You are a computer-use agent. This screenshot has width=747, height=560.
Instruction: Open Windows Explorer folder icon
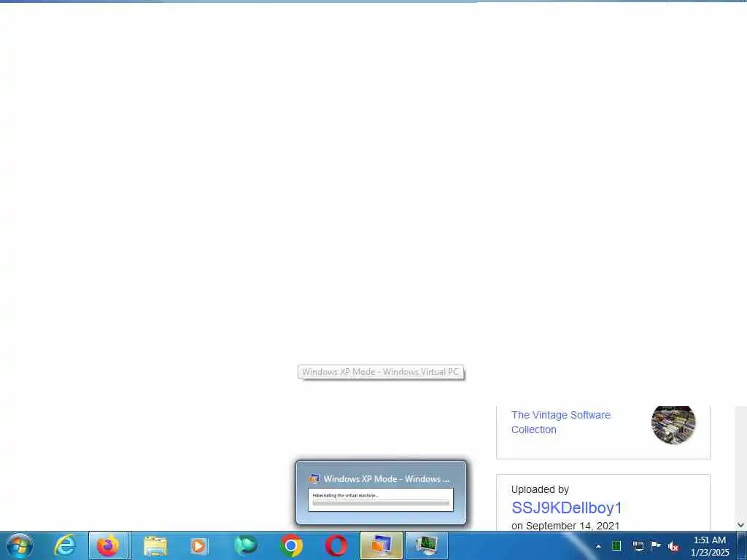point(155,545)
